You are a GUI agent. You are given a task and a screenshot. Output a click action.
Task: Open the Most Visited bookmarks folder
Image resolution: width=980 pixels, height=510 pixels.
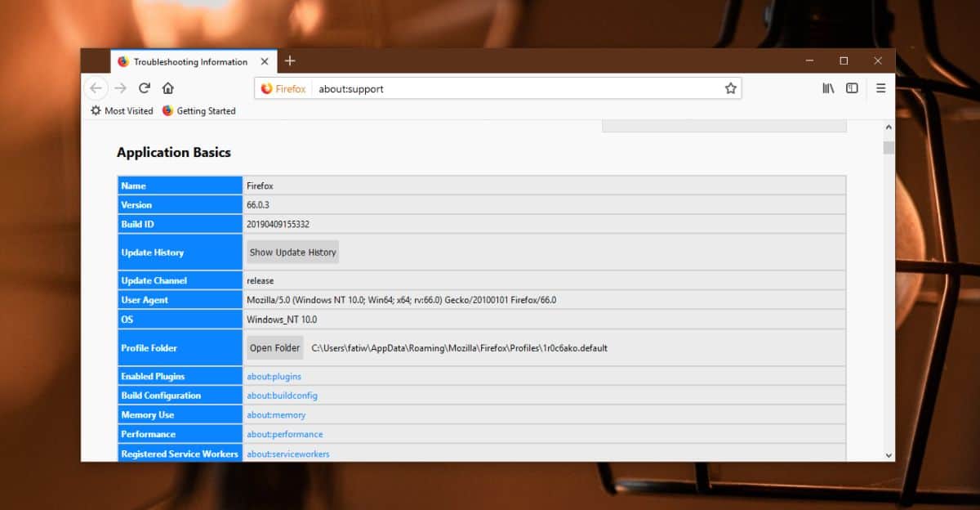point(122,111)
